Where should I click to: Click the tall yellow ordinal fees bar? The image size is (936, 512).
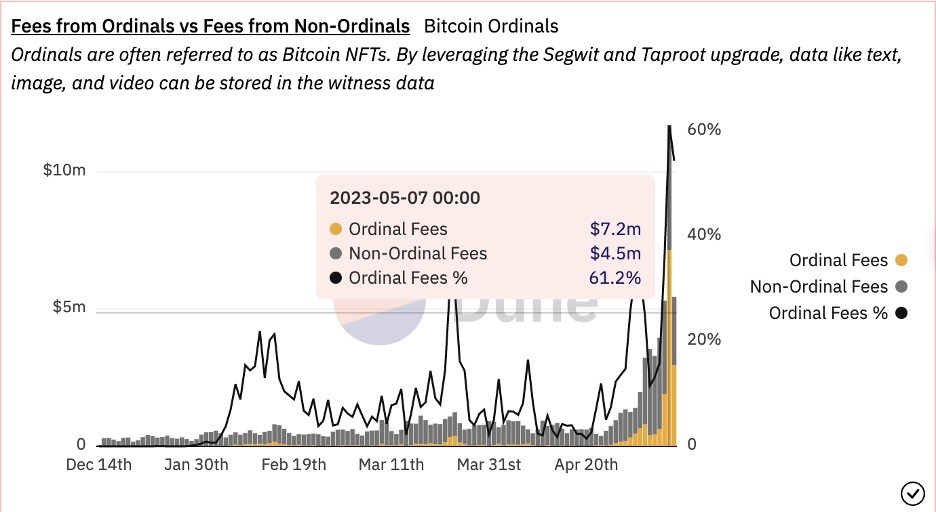click(670, 347)
